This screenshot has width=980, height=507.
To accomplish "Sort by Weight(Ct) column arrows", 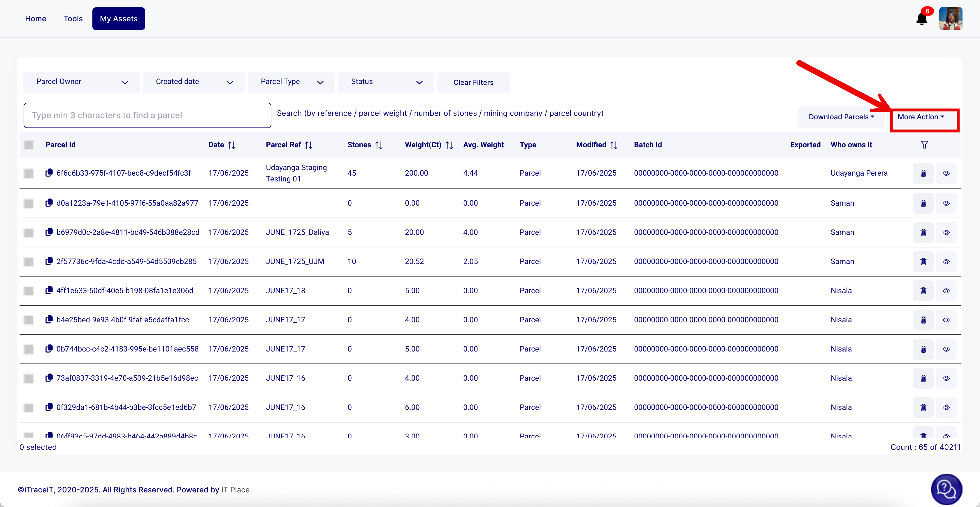I will point(449,145).
